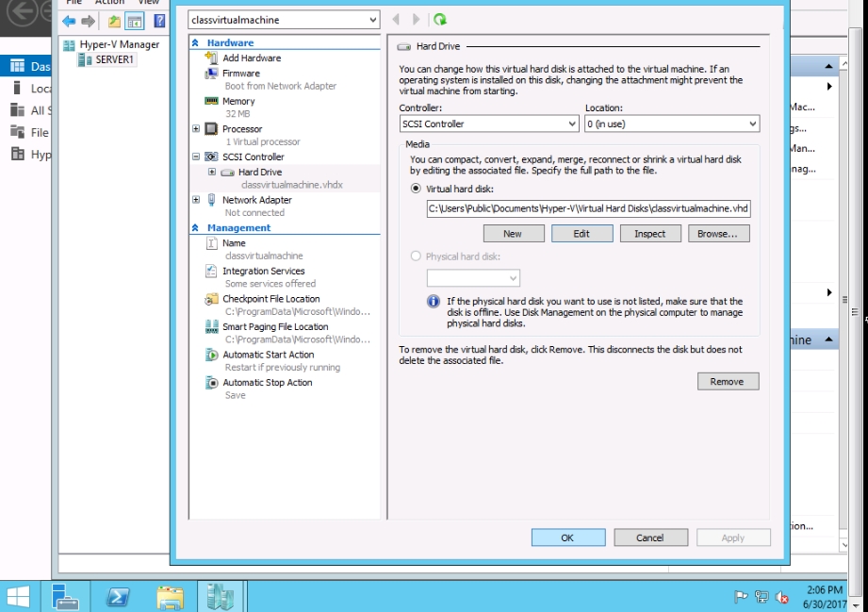868x612 pixels.
Task: Open Automatic Start Action settings
Action: tap(268, 355)
